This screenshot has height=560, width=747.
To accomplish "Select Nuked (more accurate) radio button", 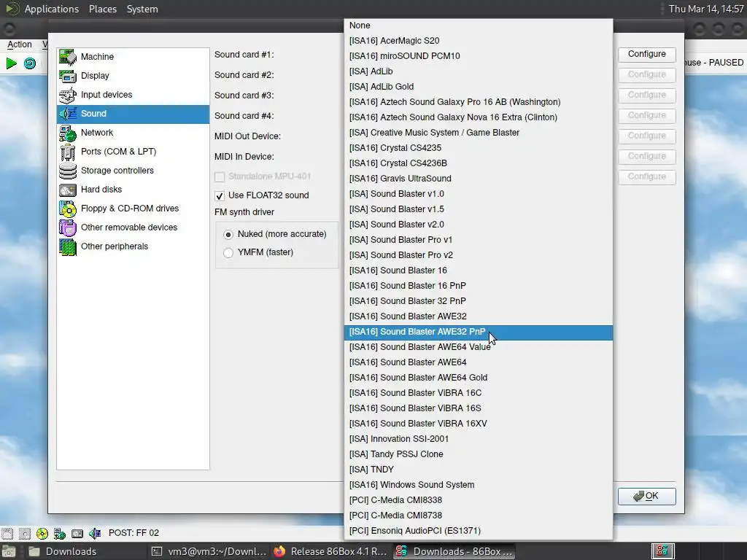I will (x=228, y=234).
